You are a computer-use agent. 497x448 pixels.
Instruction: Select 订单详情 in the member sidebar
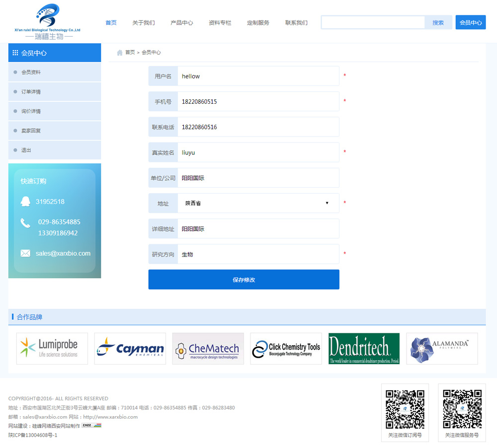[31, 92]
